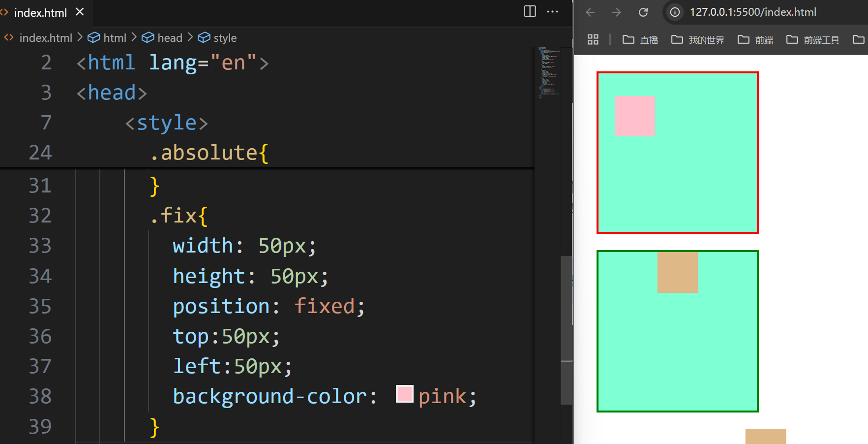
Task: Select line 33 by its line number
Action: [x=40, y=246]
